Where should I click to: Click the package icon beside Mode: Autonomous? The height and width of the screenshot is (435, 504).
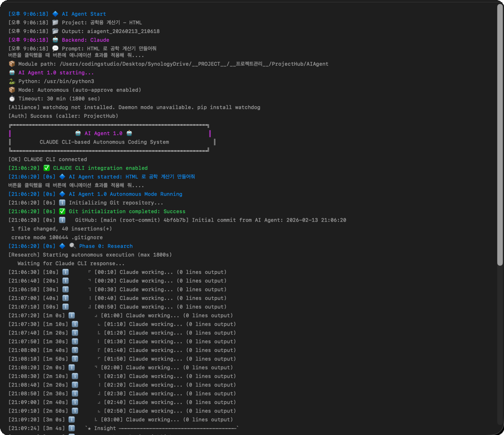(12, 90)
